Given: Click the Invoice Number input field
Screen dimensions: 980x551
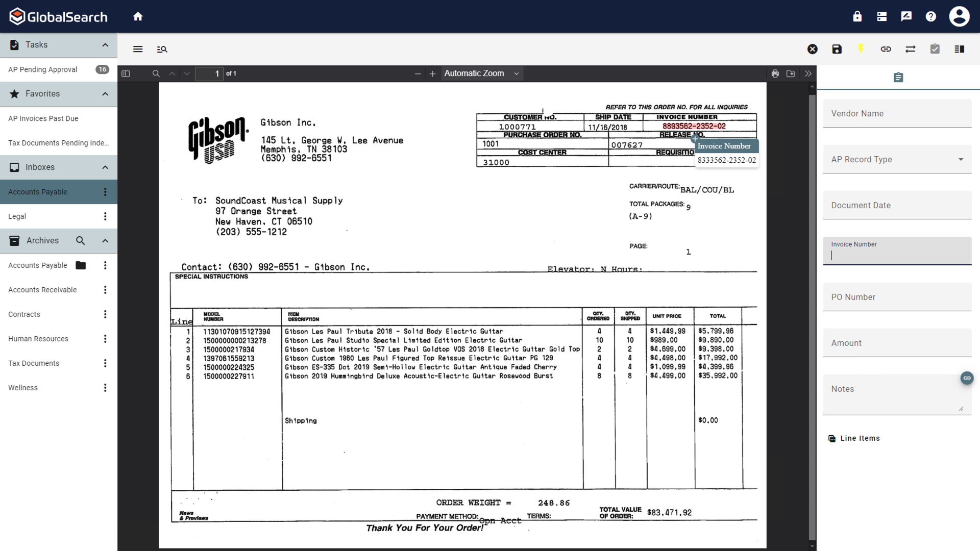Looking at the screenshot, I should pyautogui.click(x=897, y=256).
